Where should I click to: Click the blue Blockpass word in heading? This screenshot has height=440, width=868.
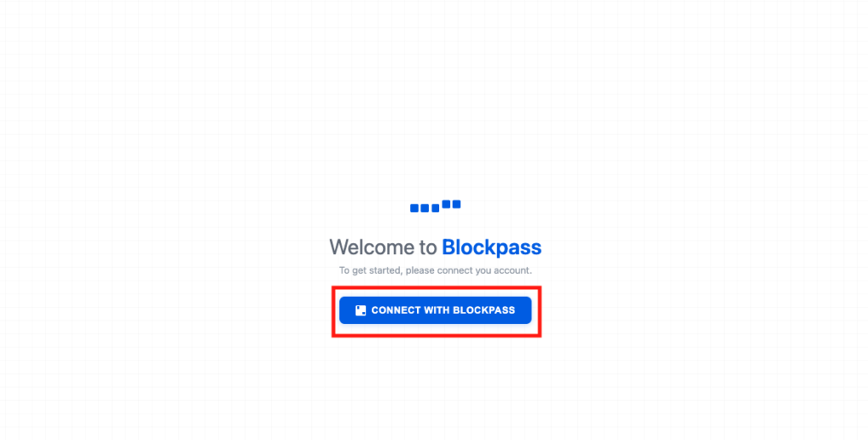pos(492,247)
